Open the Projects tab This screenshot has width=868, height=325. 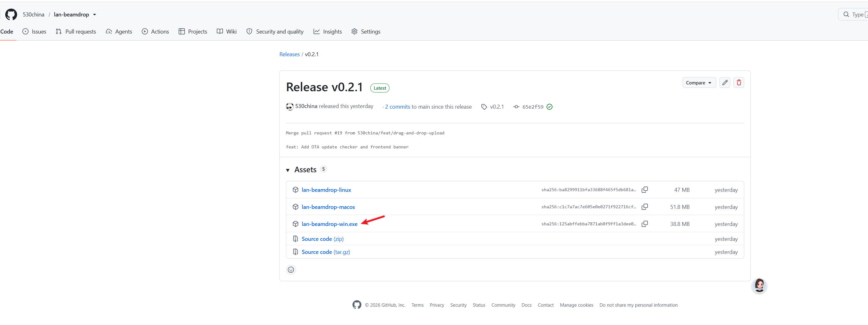point(193,31)
